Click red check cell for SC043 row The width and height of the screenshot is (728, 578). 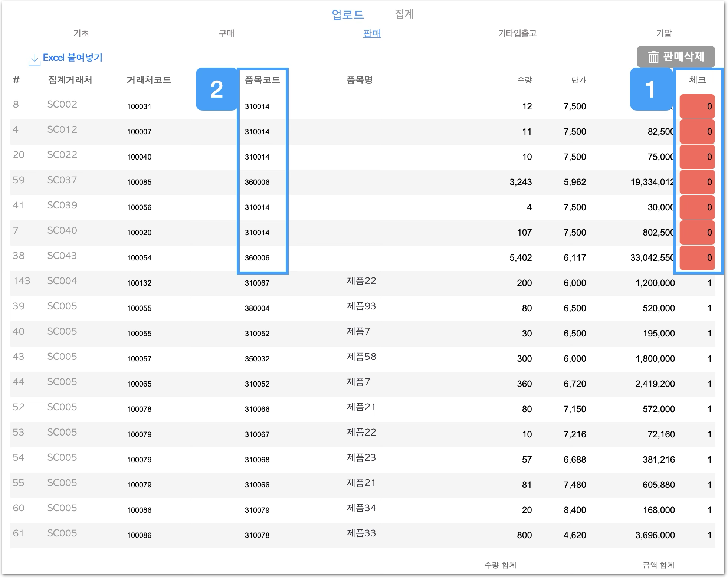(697, 258)
